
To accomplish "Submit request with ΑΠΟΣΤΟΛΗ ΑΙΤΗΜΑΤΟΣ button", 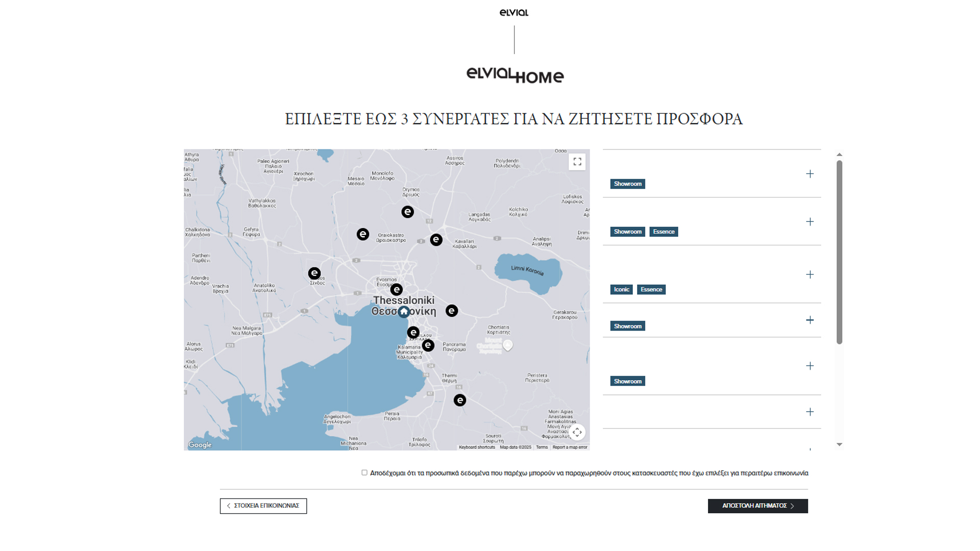I will pyautogui.click(x=757, y=506).
